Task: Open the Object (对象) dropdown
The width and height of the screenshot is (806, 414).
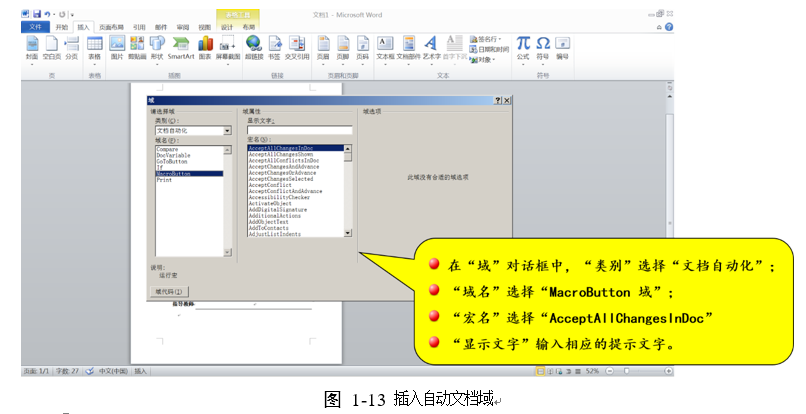Action: point(482,60)
